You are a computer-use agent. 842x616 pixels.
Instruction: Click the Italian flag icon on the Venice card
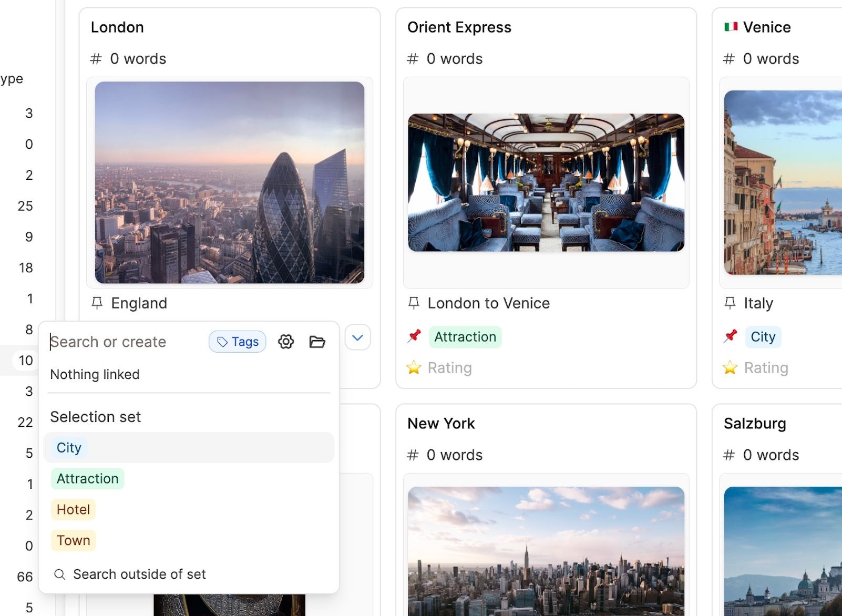pos(732,26)
